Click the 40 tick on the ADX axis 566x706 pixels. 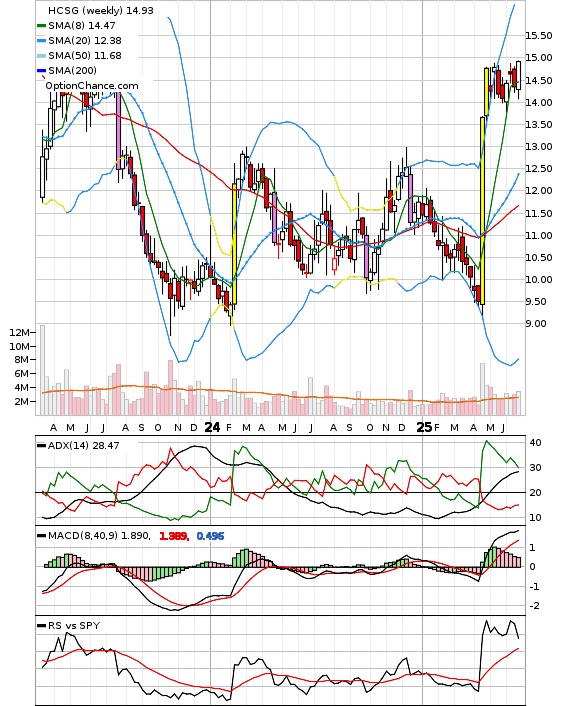pyautogui.click(x=535, y=443)
